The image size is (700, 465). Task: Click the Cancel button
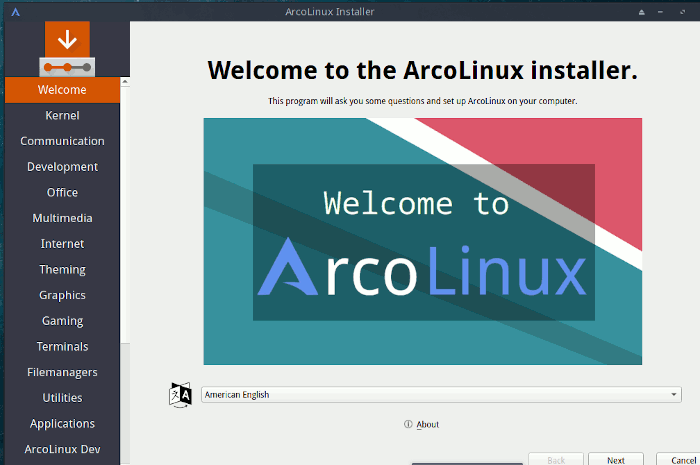(679, 460)
